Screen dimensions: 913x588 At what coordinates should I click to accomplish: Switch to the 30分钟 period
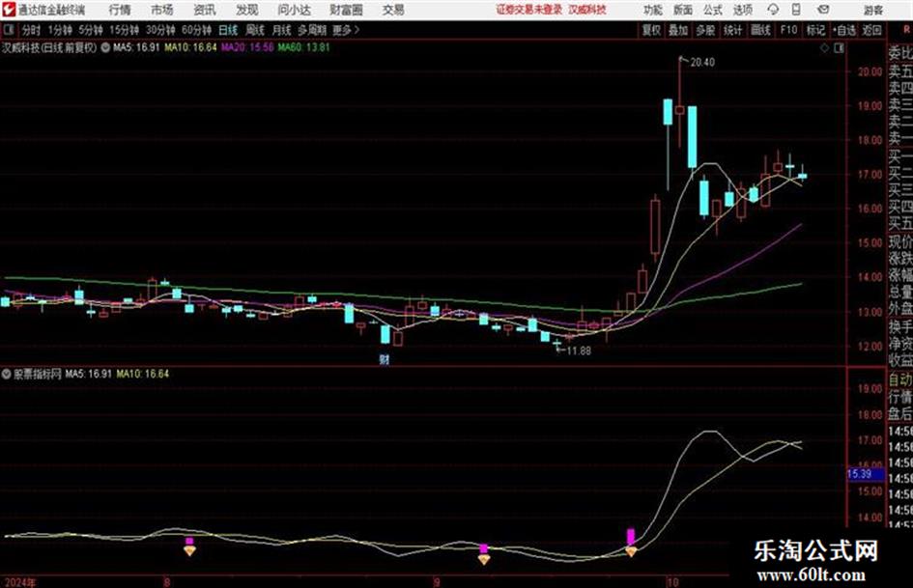(x=160, y=30)
